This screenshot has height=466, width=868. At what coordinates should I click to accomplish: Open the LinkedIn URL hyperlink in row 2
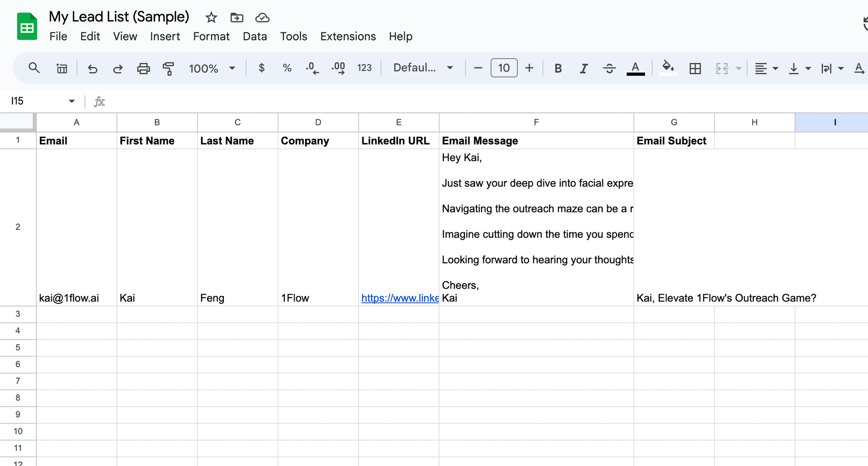(400, 298)
